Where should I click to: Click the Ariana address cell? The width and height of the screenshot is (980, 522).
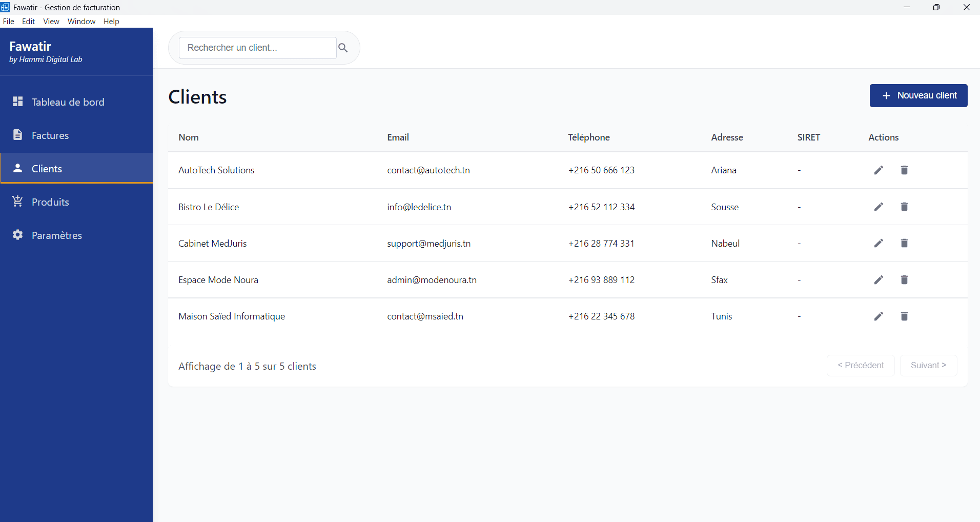724,170
